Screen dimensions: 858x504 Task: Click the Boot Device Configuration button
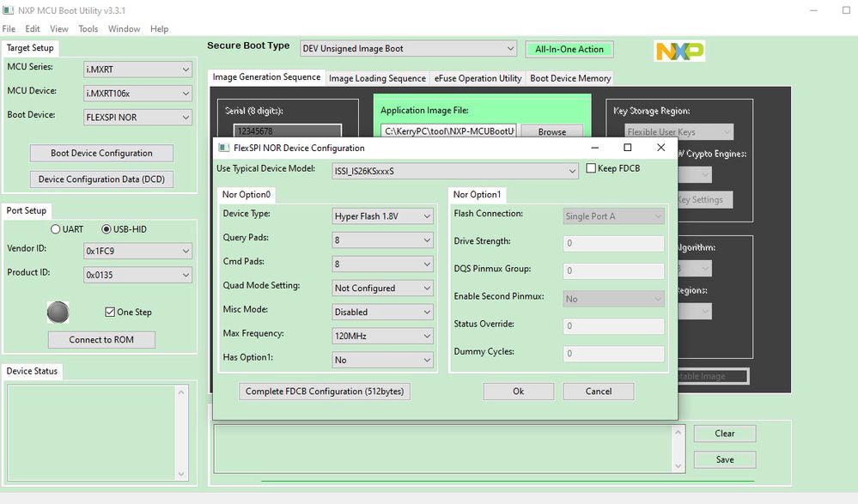point(102,153)
